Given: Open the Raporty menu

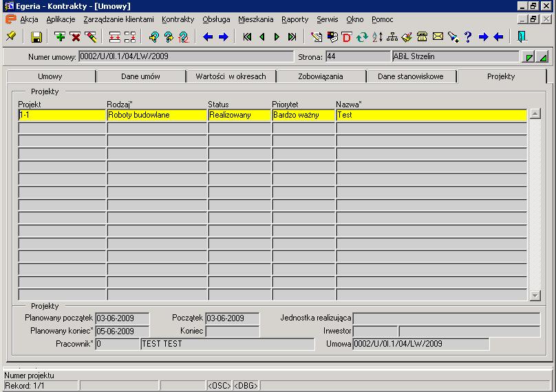Looking at the screenshot, I should [x=295, y=19].
